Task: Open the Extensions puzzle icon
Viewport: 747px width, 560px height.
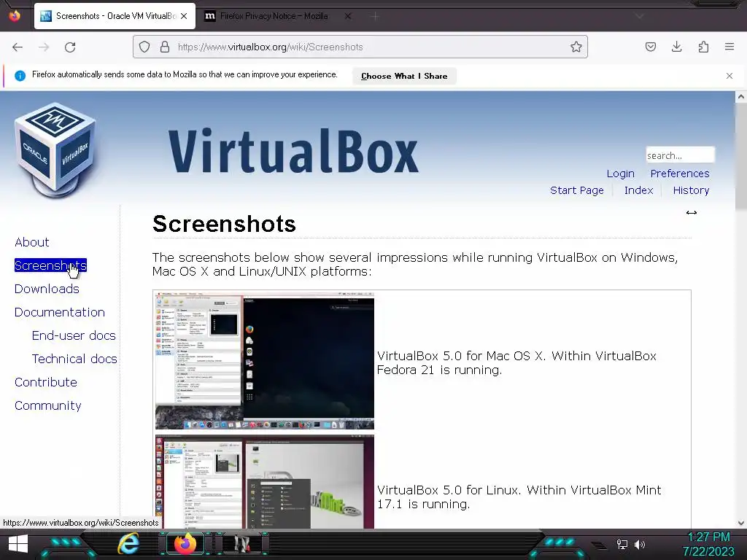Action: tap(703, 47)
